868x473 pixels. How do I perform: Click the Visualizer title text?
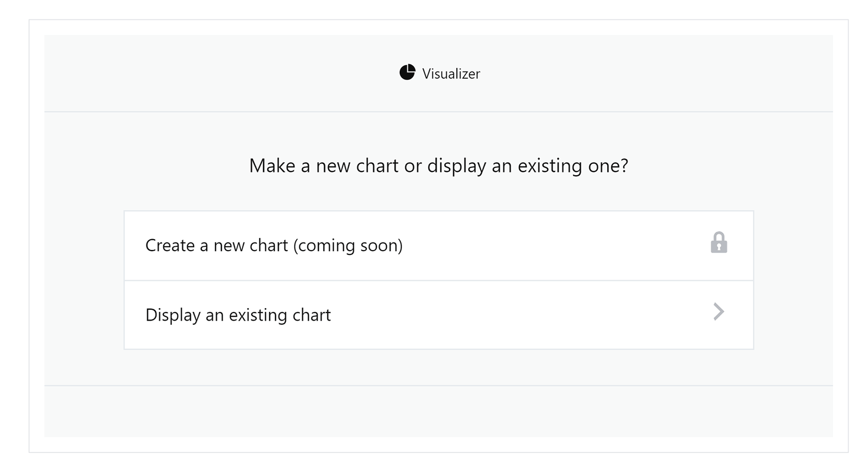point(451,74)
